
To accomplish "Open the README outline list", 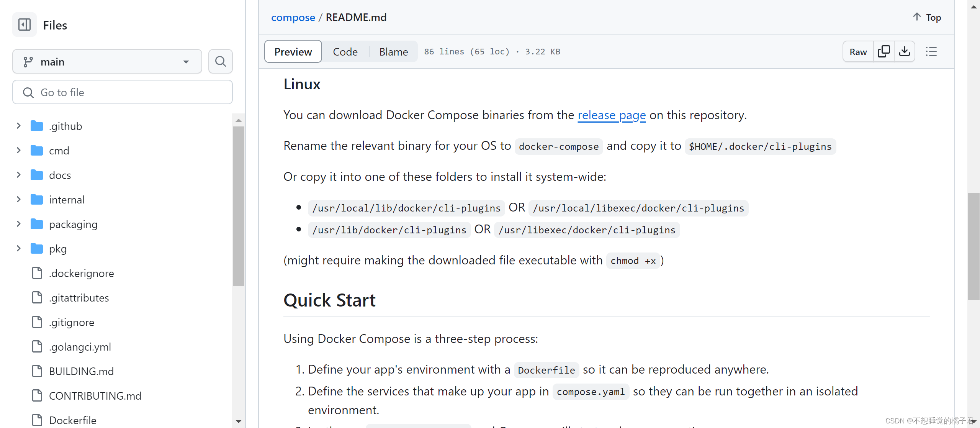I will pos(931,51).
